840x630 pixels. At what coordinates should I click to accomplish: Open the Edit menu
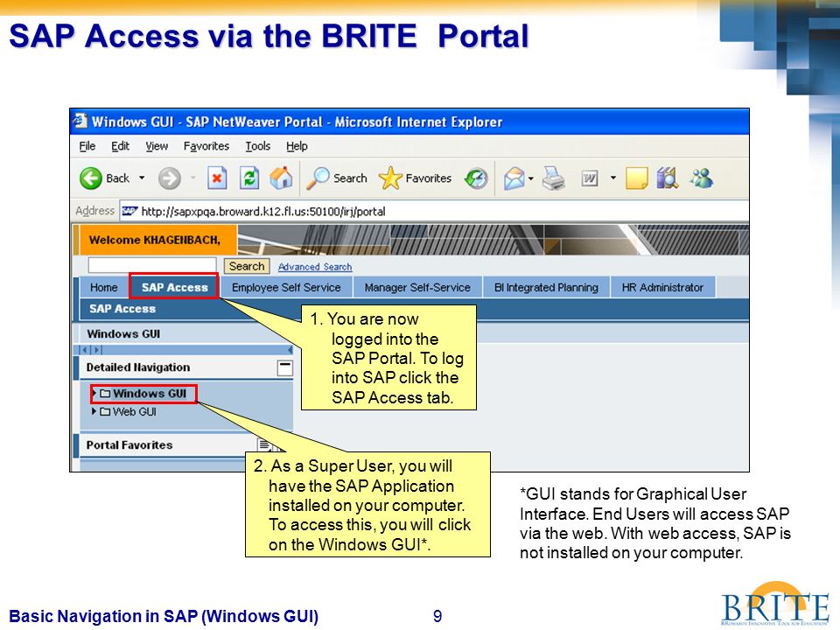[120, 146]
